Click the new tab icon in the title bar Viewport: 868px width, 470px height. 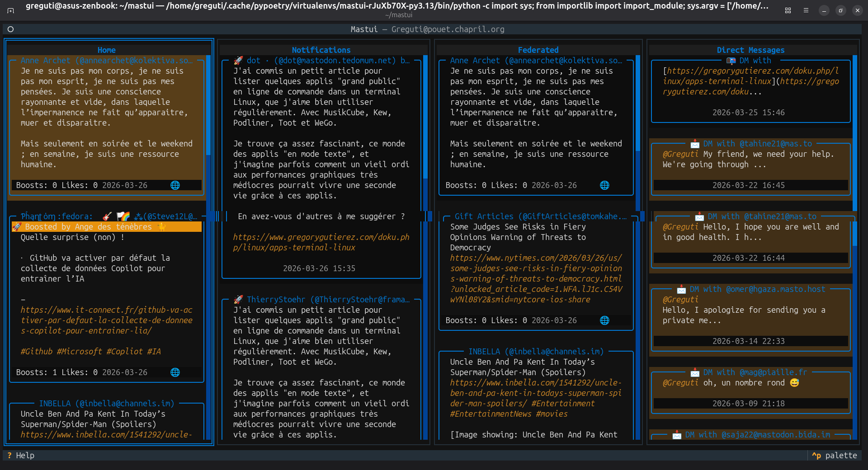click(x=11, y=10)
